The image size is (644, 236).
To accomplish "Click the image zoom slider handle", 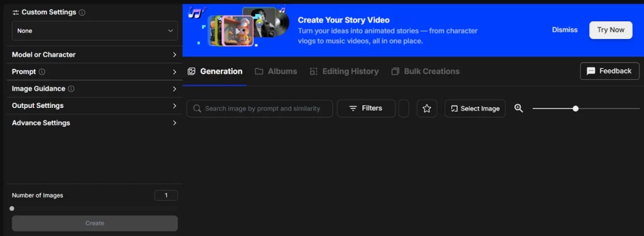I will click(x=575, y=109).
